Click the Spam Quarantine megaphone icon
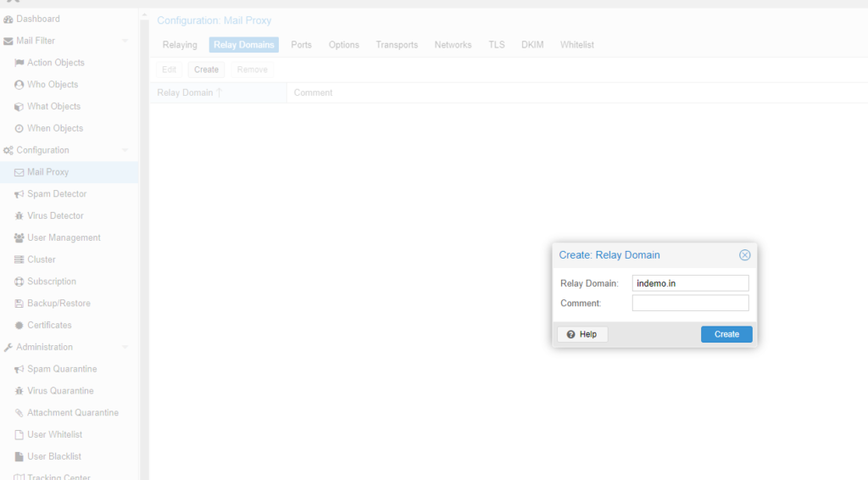868x480 pixels. pos(19,369)
